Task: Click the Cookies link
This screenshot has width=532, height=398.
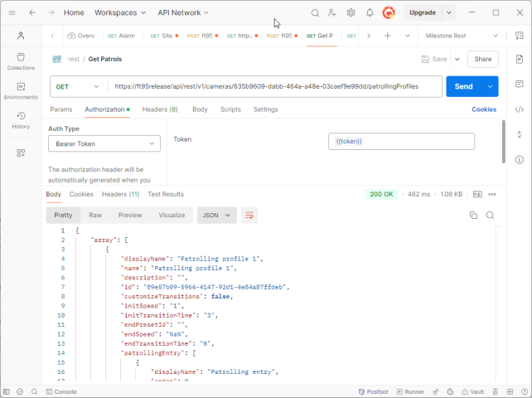Action: 484,109
